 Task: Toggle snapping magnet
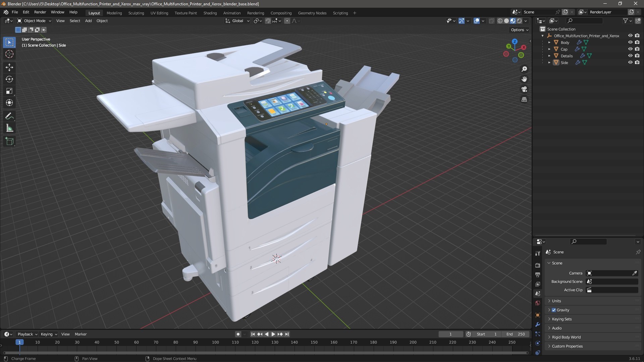tap(268, 21)
